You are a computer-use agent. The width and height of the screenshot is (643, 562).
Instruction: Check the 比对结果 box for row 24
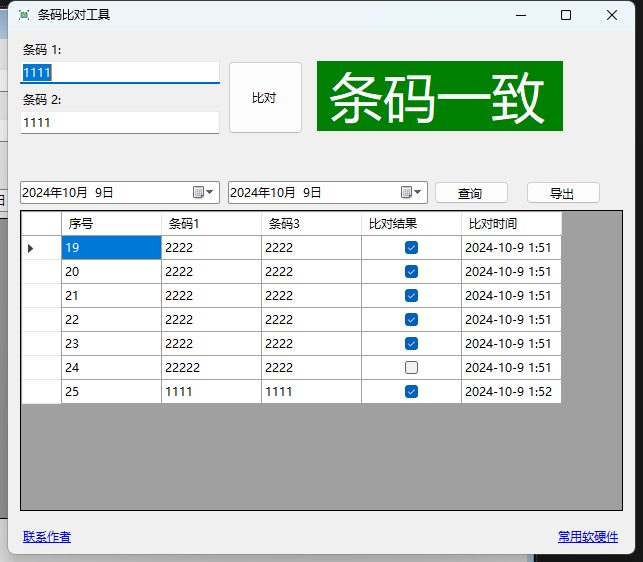point(411,368)
